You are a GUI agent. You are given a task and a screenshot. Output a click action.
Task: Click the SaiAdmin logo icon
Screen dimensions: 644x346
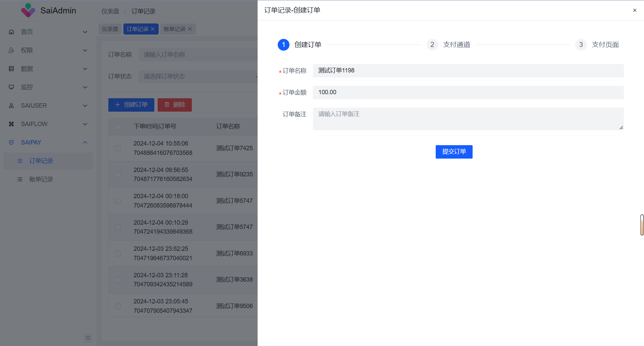pyautogui.click(x=28, y=10)
